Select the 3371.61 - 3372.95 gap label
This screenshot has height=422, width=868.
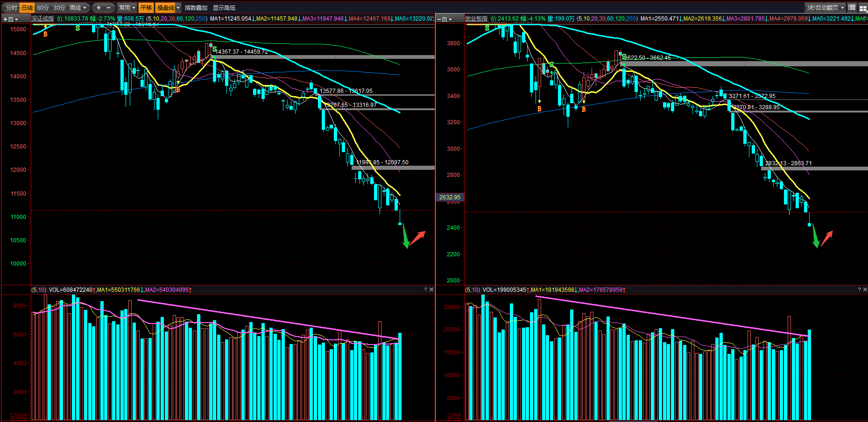tap(752, 96)
